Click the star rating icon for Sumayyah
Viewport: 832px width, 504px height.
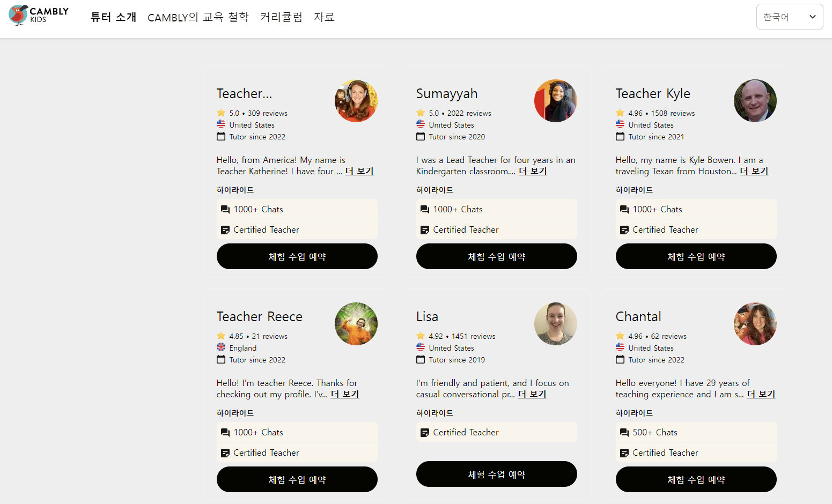[421, 113]
